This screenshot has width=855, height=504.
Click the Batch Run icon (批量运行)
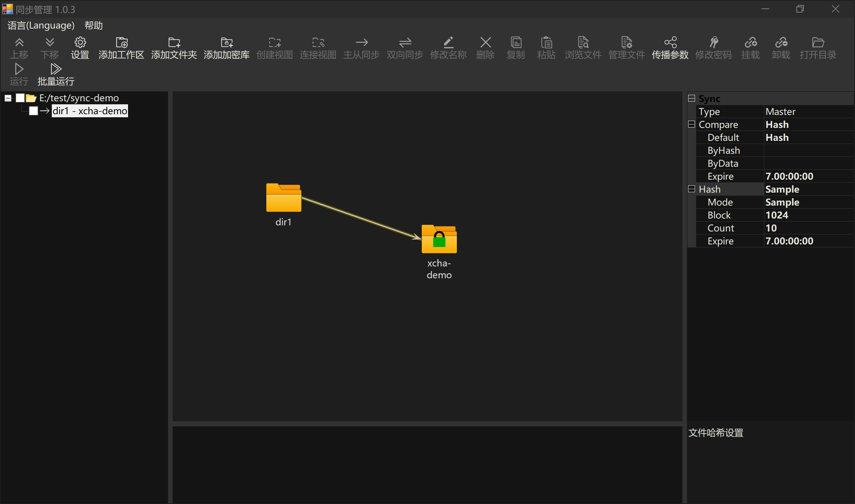click(x=56, y=69)
